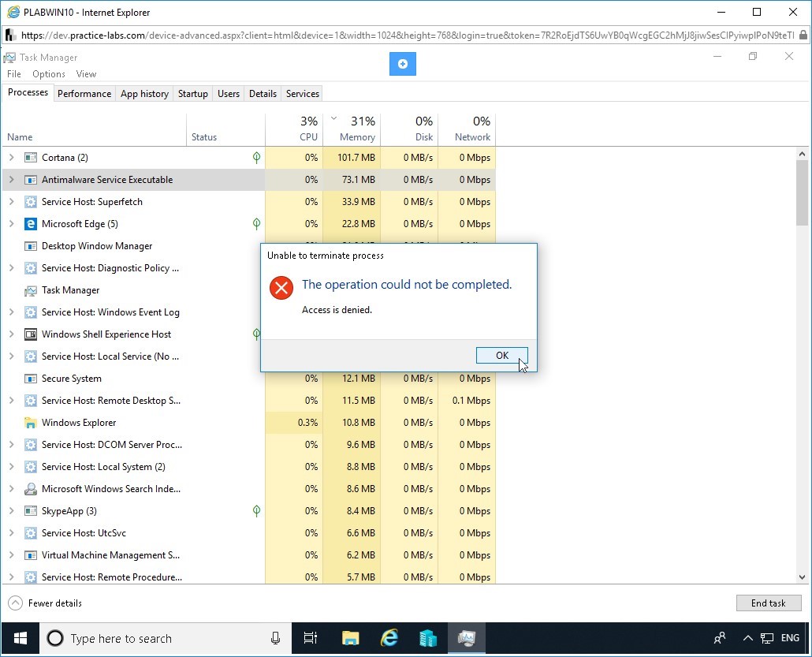Click the Windows Shell Experience Host icon
Image resolution: width=812 pixels, height=657 pixels.
pos(31,334)
